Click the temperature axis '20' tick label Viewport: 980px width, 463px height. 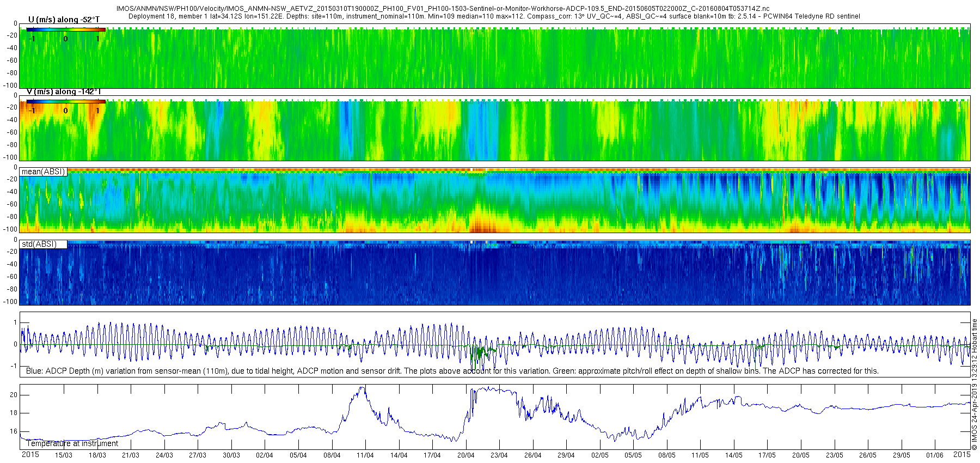point(14,395)
